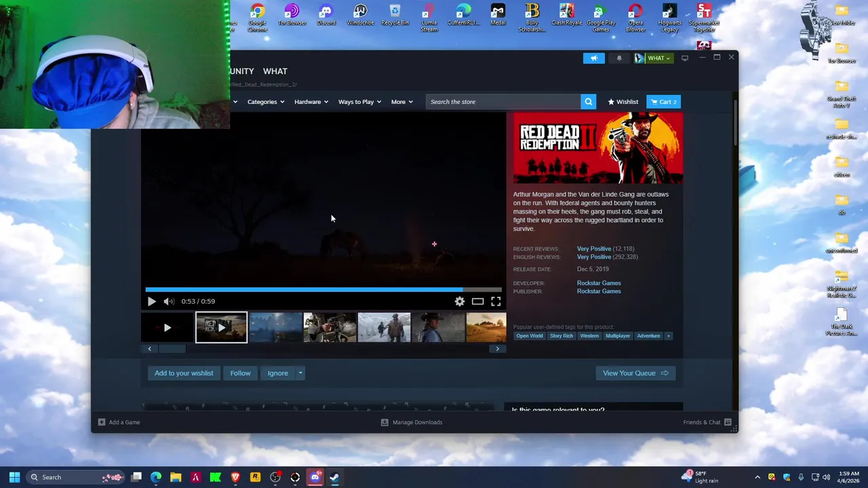Open the Western tag
868x488 pixels.
pyautogui.click(x=589, y=335)
